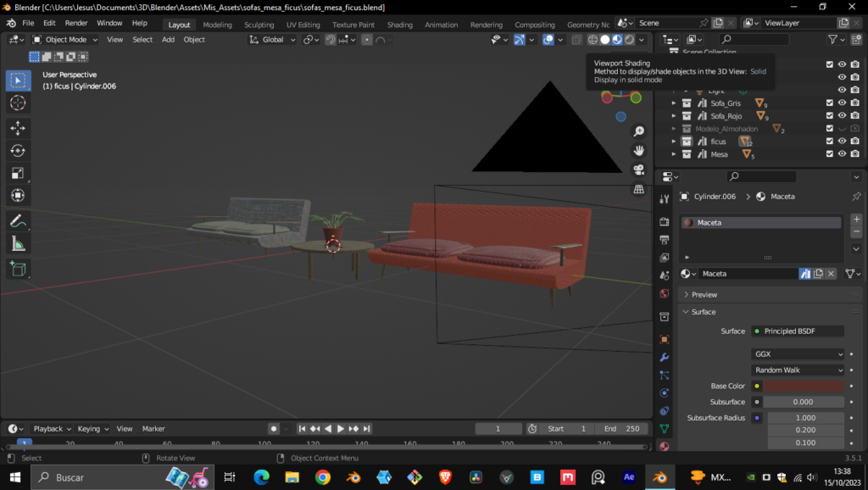Switch to wireframe viewport shading
Image resolution: width=868 pixels, height=490 pixels.
click(593, 39)
